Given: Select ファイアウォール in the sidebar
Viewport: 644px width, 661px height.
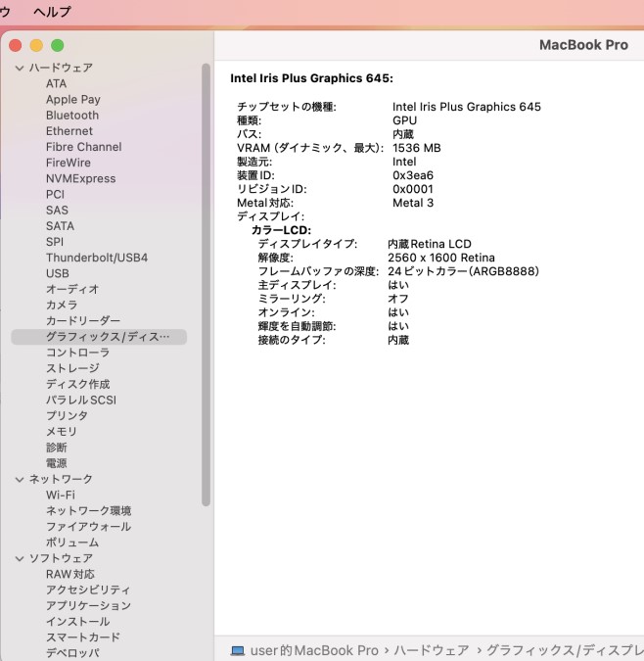Looking at the screenshot, I should (88, 527).
